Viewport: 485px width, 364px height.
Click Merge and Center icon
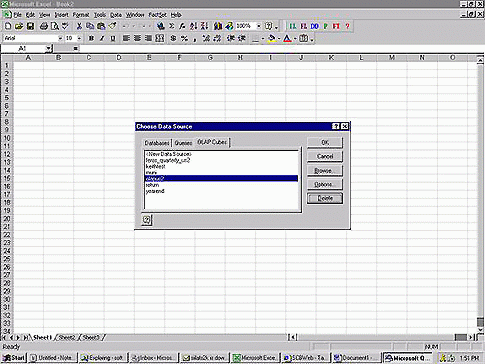[x=160, y=39]
